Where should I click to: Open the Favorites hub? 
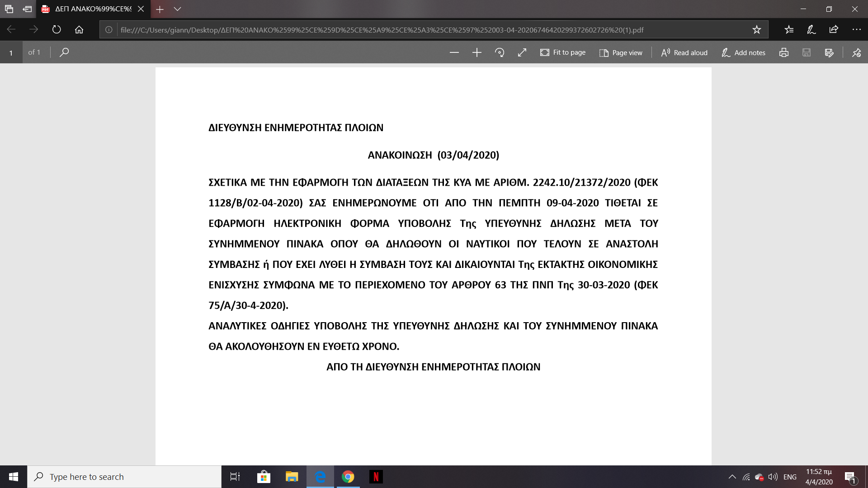pos(789,30)
